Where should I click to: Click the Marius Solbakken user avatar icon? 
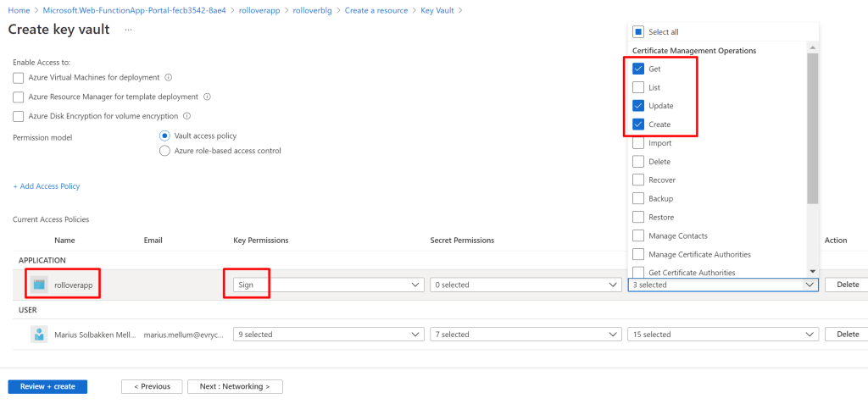39,334
